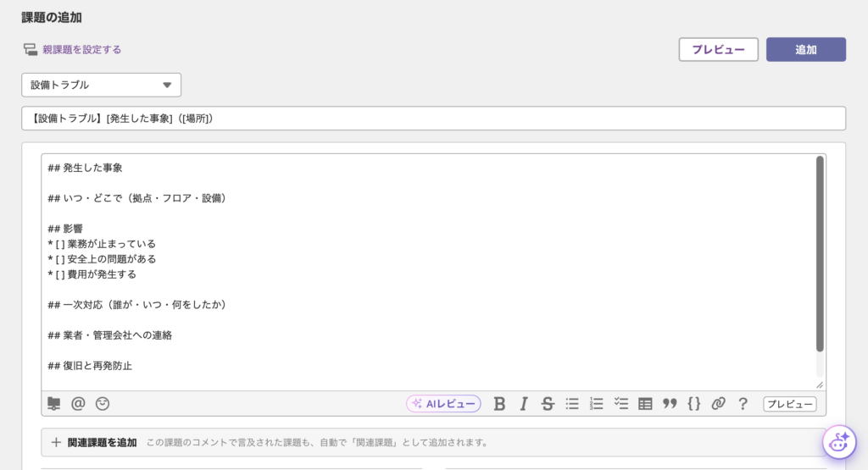Insert a table
This screenshot has width=868, height=470.
tap(645, 404)
